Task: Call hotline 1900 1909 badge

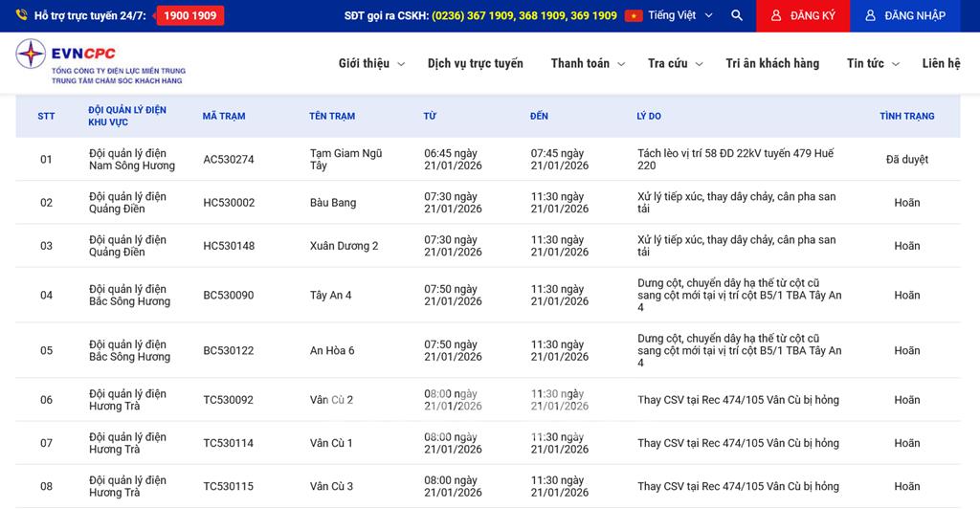Action: coord(189,16)
